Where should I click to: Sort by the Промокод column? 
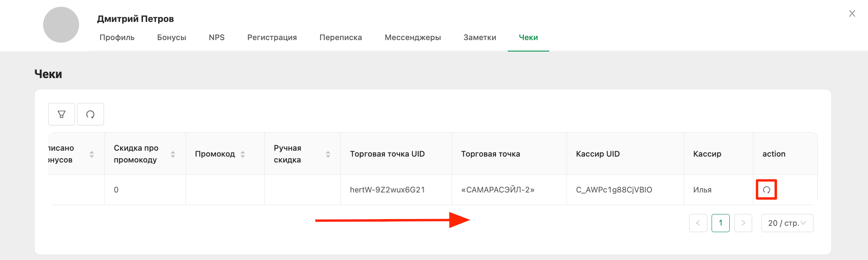click(x=243, y=154)
